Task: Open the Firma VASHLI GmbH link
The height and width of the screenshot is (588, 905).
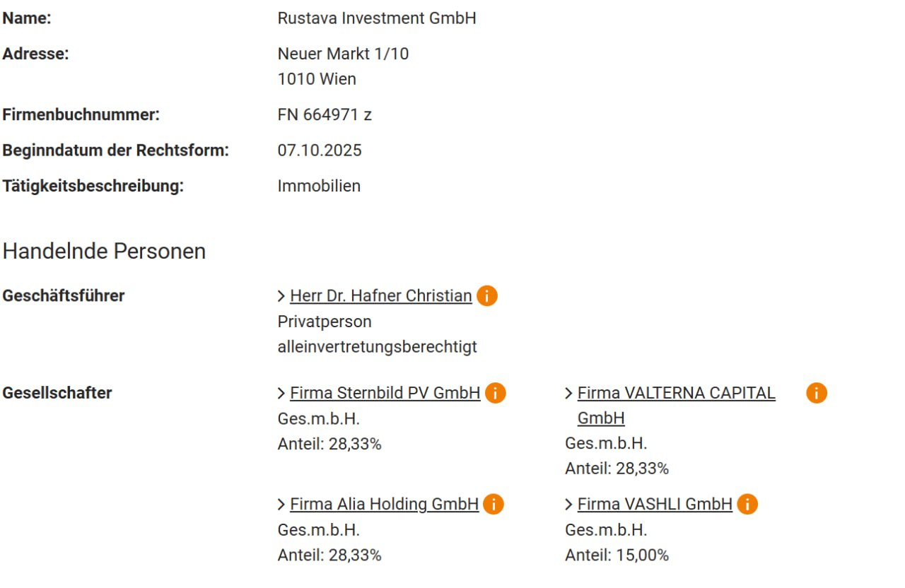Action: point(655,505)
